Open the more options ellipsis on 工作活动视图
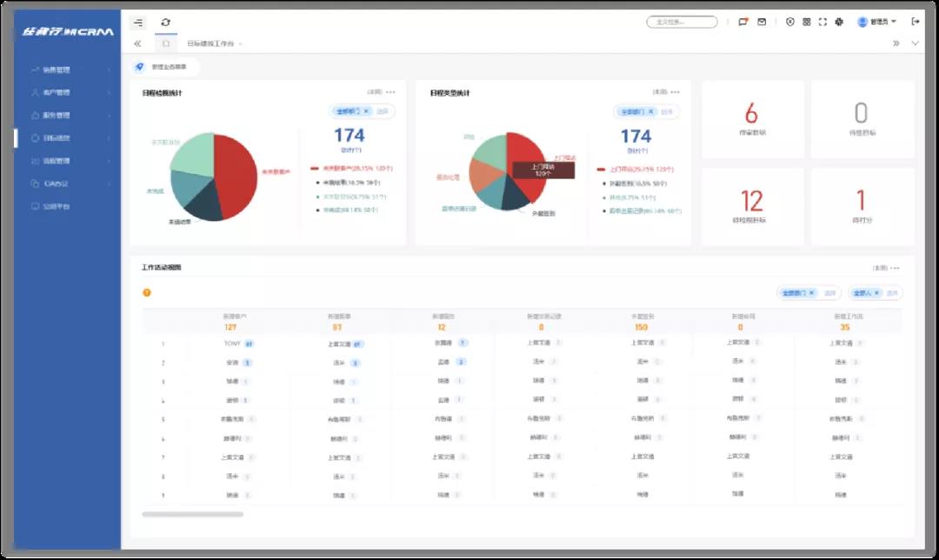Screen dimensions: 939x560 coord(895,268)
